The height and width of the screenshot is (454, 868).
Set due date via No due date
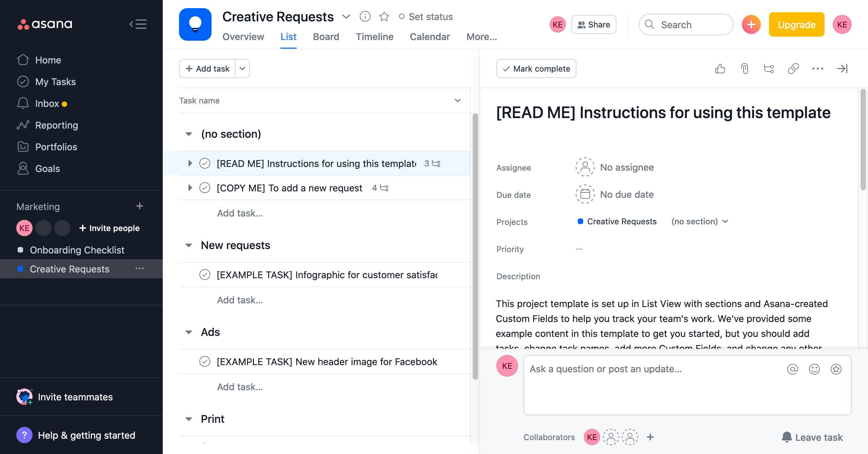tap(615, 194)
